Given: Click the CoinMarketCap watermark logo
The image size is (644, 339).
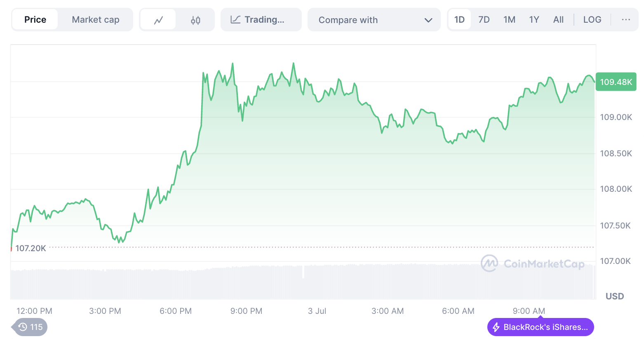Looking at the screenshot, I should pos(490,263).
